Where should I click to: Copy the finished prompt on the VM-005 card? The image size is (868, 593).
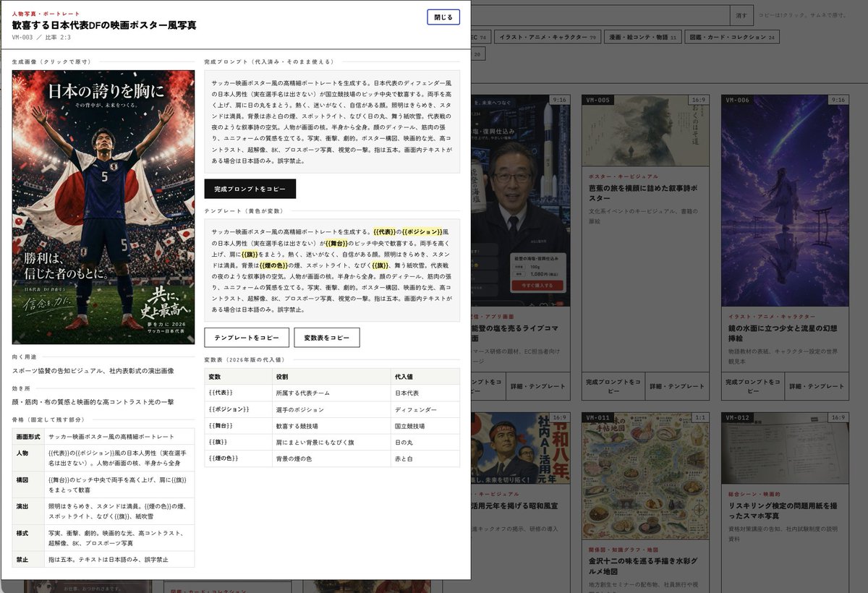(x=613, y=386)
